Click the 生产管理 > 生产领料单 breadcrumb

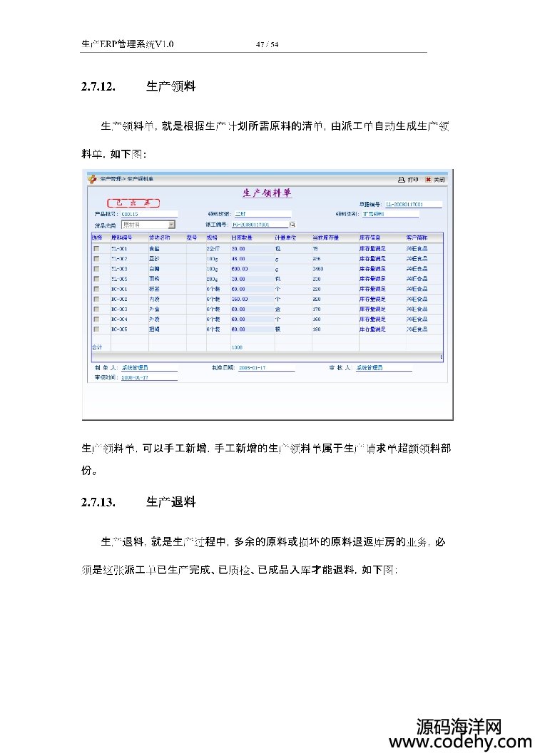coord(127,179)
